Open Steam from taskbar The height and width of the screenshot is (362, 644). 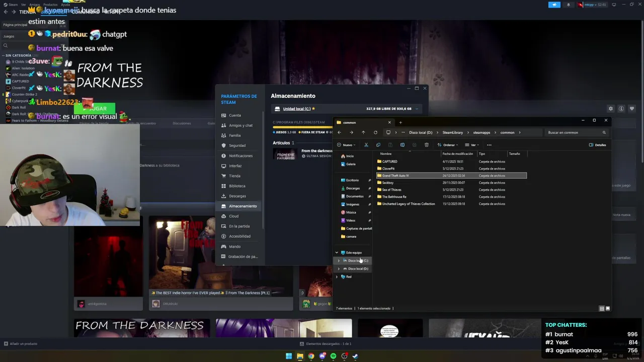(355, 356)
